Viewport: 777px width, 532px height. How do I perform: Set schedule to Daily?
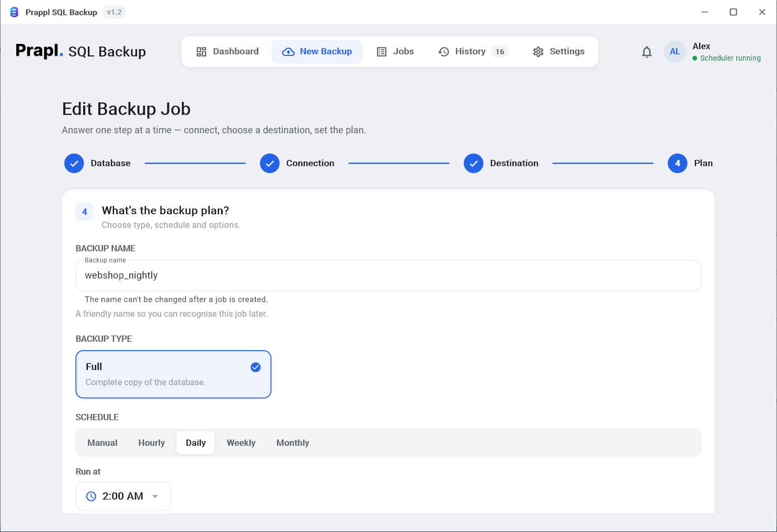(196, 443)
